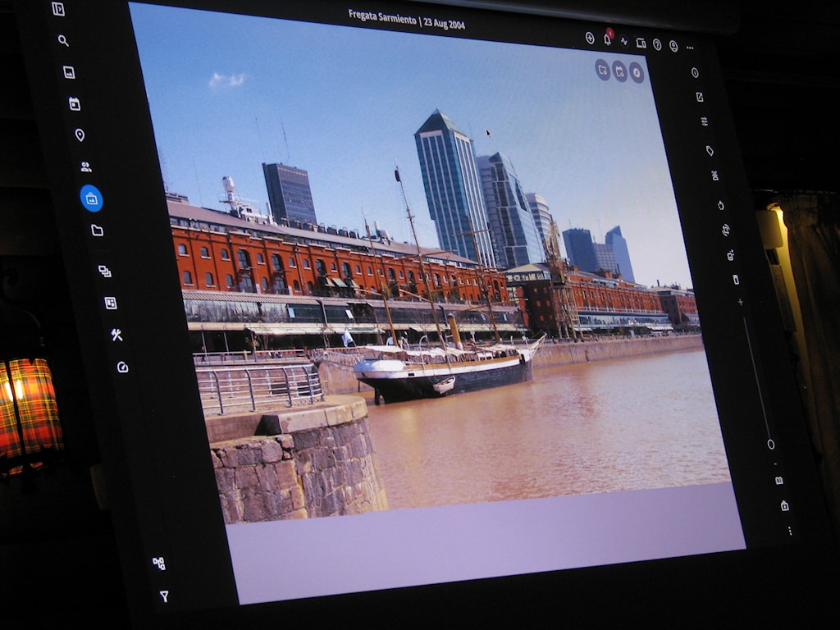This screenshot has height=630, width=840.
Task: Open the Photos view in left sidebar
Action: point(69,72)
